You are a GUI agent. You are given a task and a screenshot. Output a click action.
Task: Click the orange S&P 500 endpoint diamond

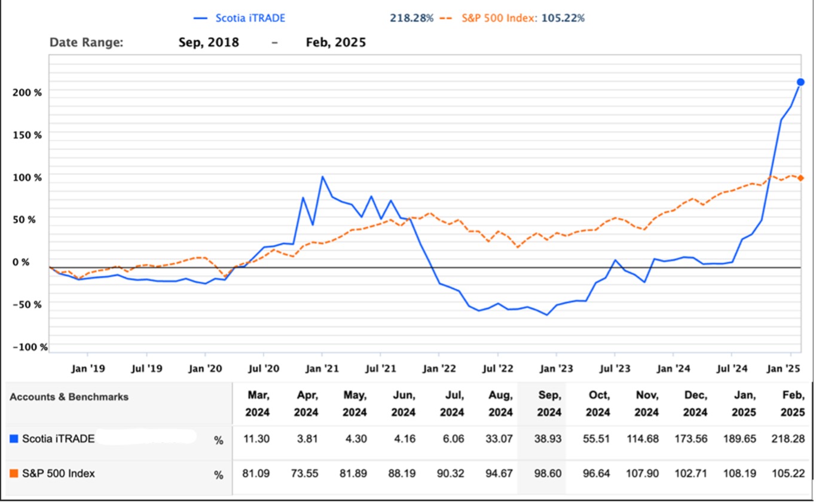(x=801, y=178)
